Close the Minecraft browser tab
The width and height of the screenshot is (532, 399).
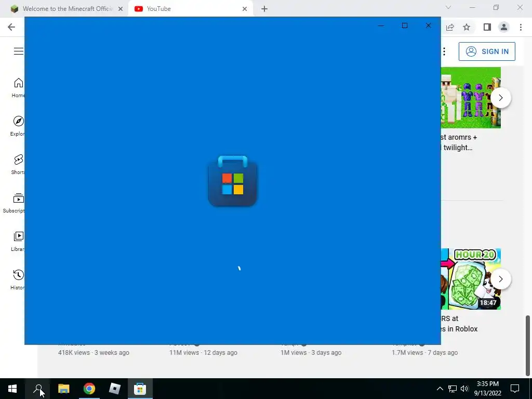(121, 9)
